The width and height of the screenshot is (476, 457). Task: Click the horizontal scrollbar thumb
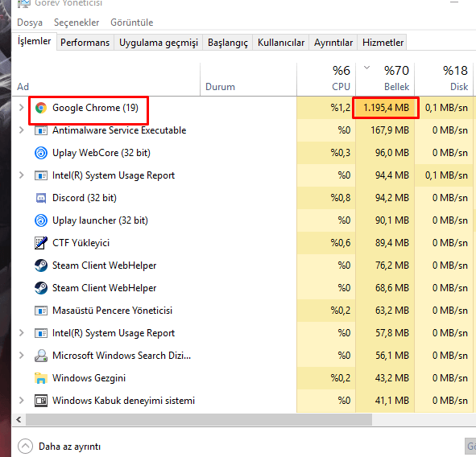pos(199,419)
